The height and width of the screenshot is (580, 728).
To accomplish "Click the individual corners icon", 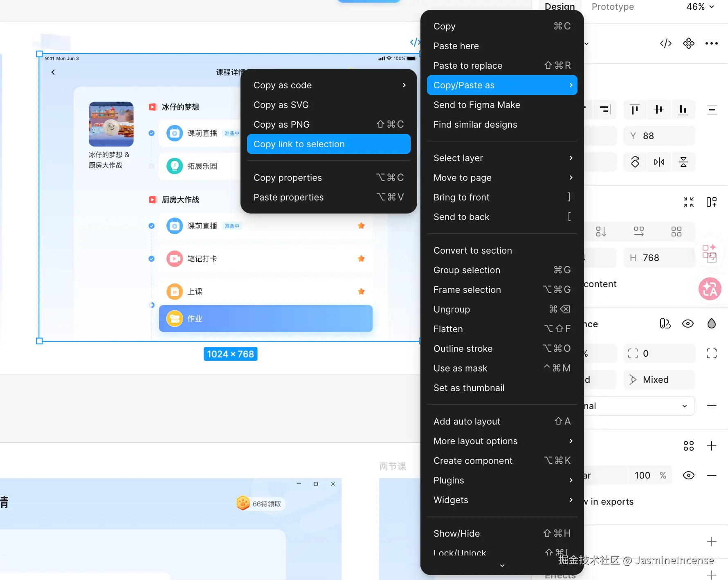I will coord(712,353).
